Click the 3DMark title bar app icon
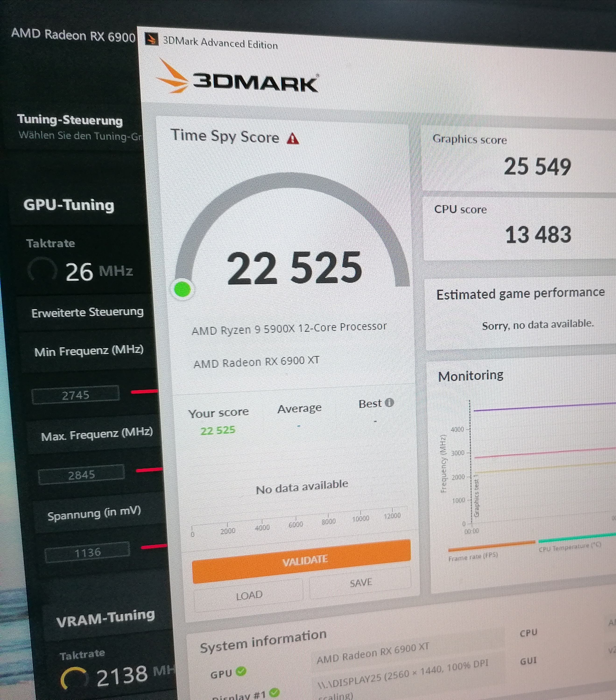This screenshot has height=700, width=616. coord(151,39)
